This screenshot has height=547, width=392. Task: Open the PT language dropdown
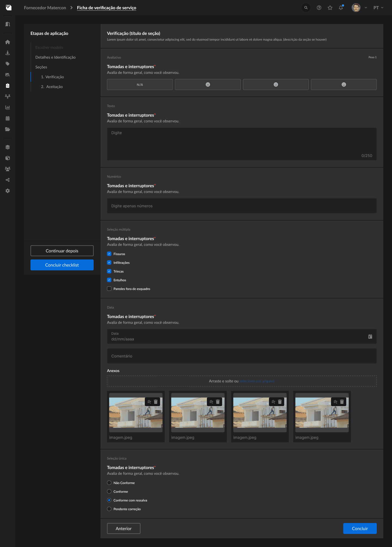click(378, 8)
